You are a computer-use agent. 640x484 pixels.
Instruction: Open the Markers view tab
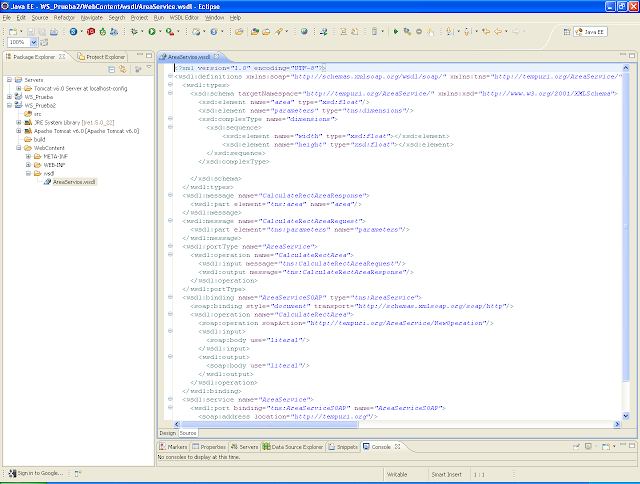(x=173, y=447)
